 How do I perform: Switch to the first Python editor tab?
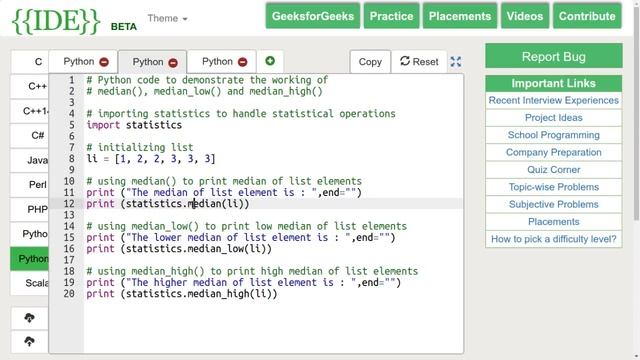78,62
